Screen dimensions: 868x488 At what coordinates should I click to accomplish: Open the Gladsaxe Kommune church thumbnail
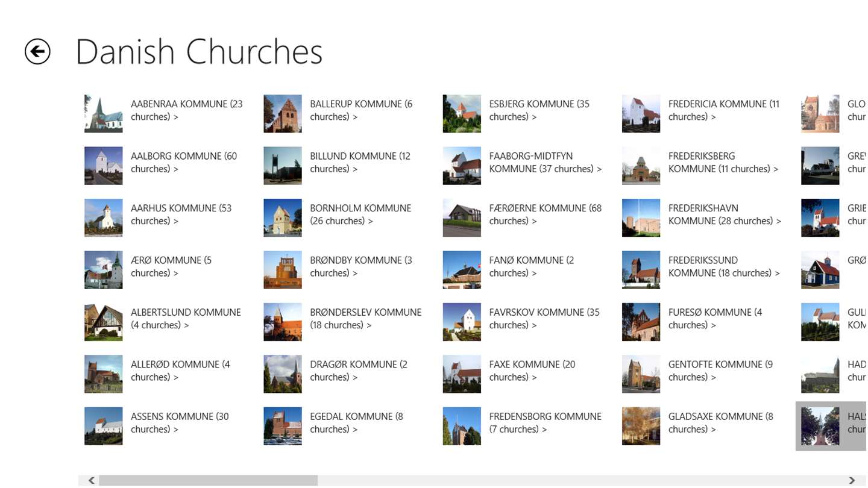(641, 427)
